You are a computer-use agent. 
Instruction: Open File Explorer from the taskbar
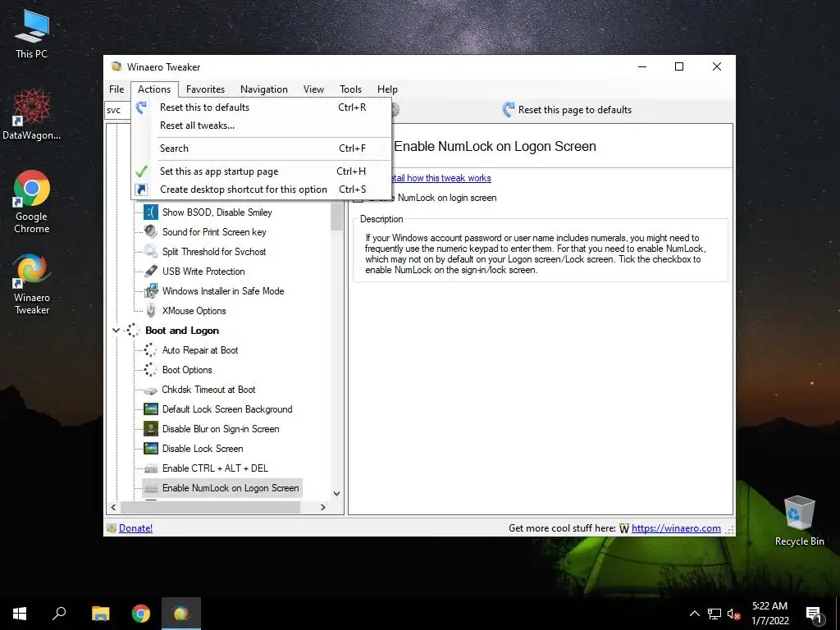100,614
